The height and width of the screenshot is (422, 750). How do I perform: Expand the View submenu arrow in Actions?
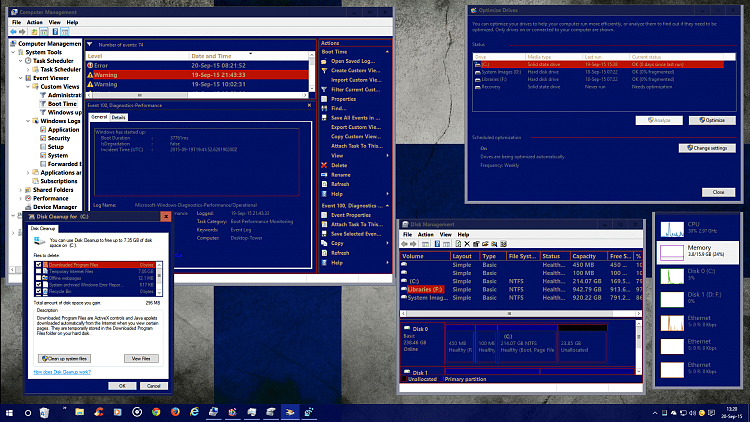387,155
